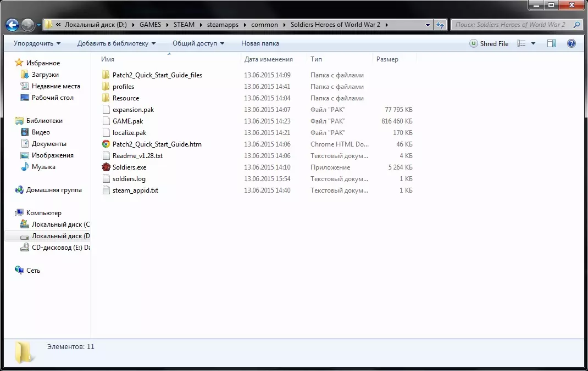The width and height of the screenshot is (588, 371).
Task: Select expansion.pak file icon
Action: pyautogui.click(x=106, y=110)
